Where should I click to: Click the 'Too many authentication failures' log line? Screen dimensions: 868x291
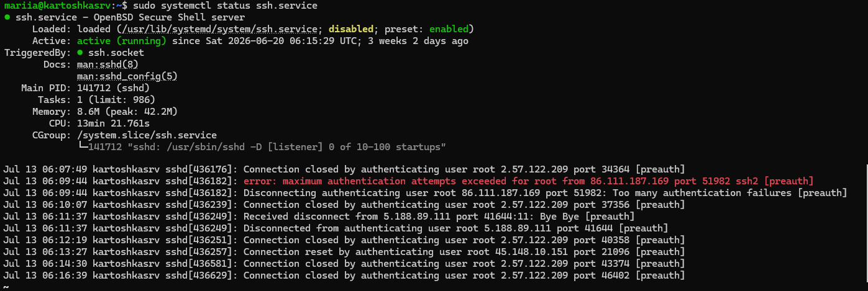pos(425,193)
